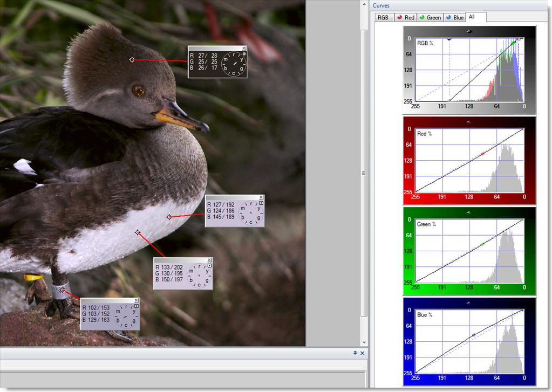Click the bottom endpoint of the RGB % curve
Viewport: 552px width, 392px height.
coord(449,101)
